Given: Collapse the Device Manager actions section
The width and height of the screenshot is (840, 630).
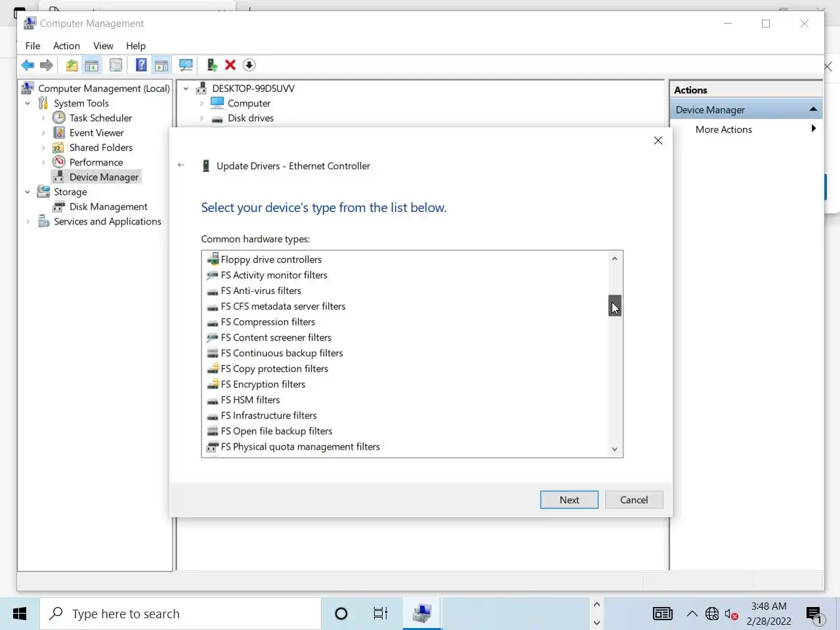Looking at the screenshot, I should 813,109.
